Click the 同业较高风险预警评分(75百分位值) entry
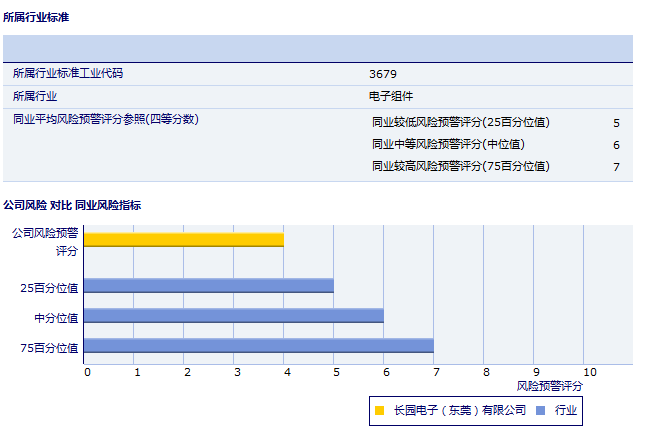 coord(460,167)
